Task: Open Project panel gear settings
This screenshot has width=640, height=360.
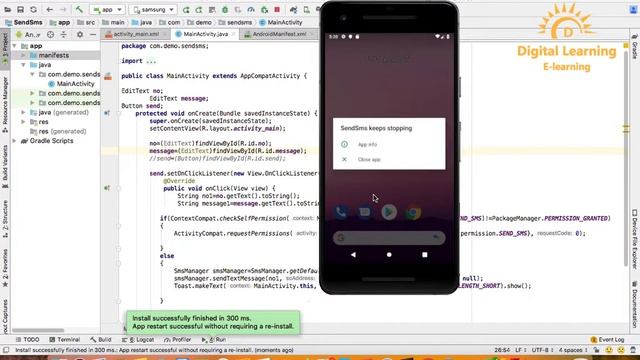Action: tap(80, 35)
